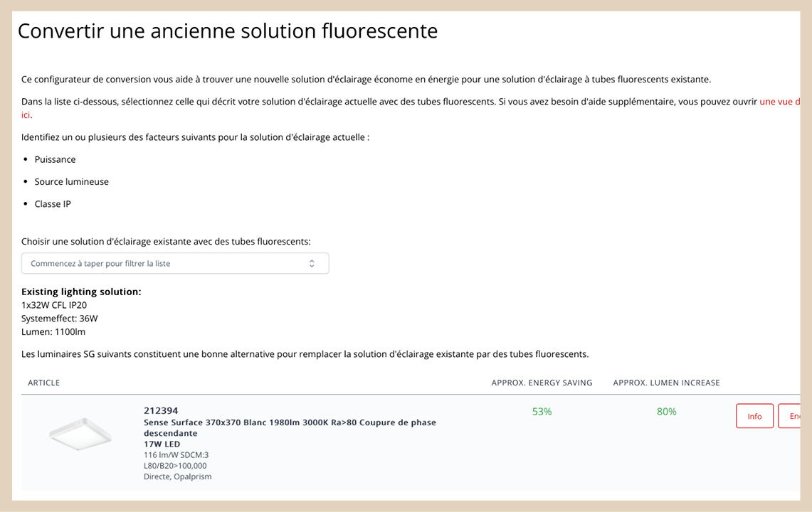Click the APPROX. LUMEN INCREASE column header
The height and width of the screenshot is (512, 812).
(667, 383)
